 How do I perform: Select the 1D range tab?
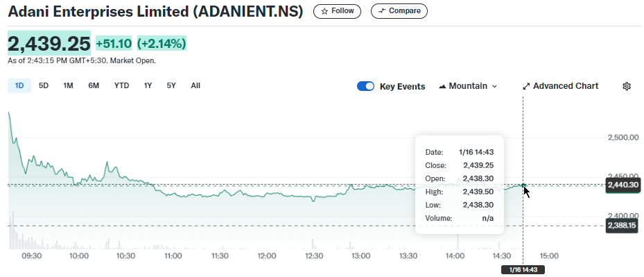19,85
